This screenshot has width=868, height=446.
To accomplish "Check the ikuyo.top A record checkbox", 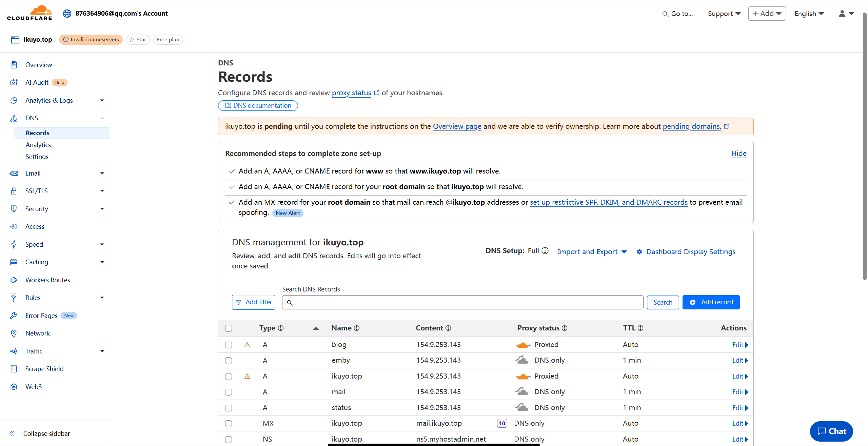I will (229, 377).
